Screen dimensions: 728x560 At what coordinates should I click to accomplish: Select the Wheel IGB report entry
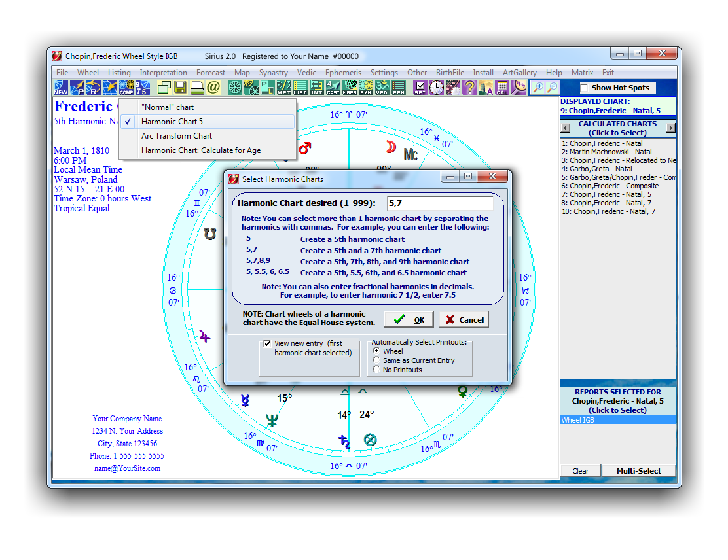pos(618,420)
